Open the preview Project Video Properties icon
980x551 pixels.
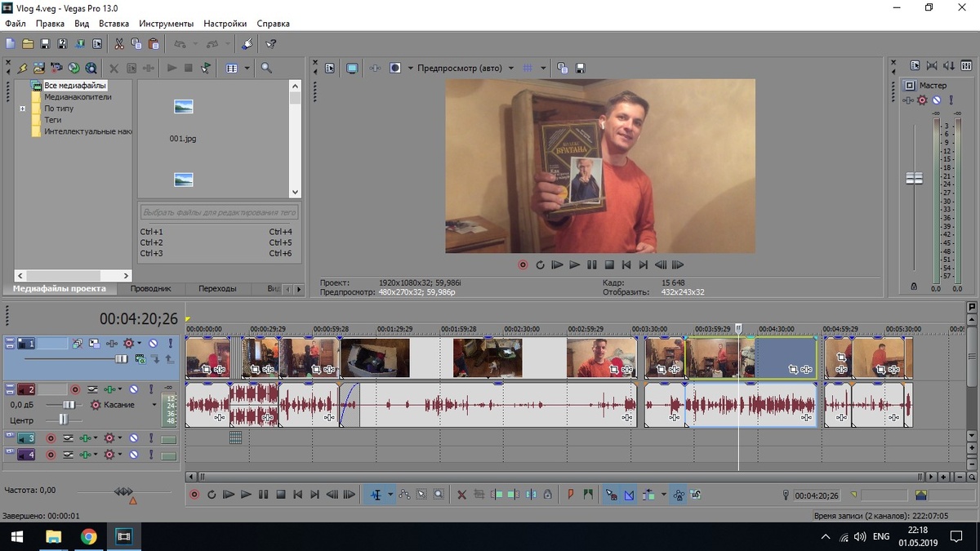pyautogui.click(x=330, y=68)
